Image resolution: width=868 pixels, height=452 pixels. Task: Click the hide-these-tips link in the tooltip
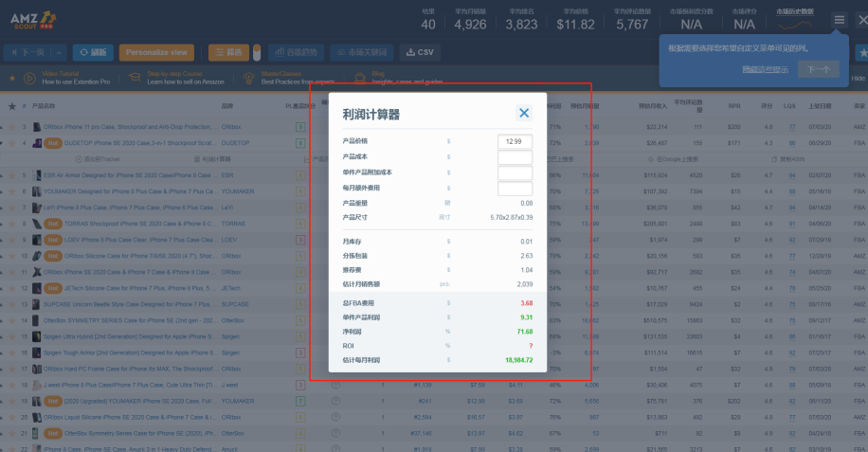pos(765,69)
